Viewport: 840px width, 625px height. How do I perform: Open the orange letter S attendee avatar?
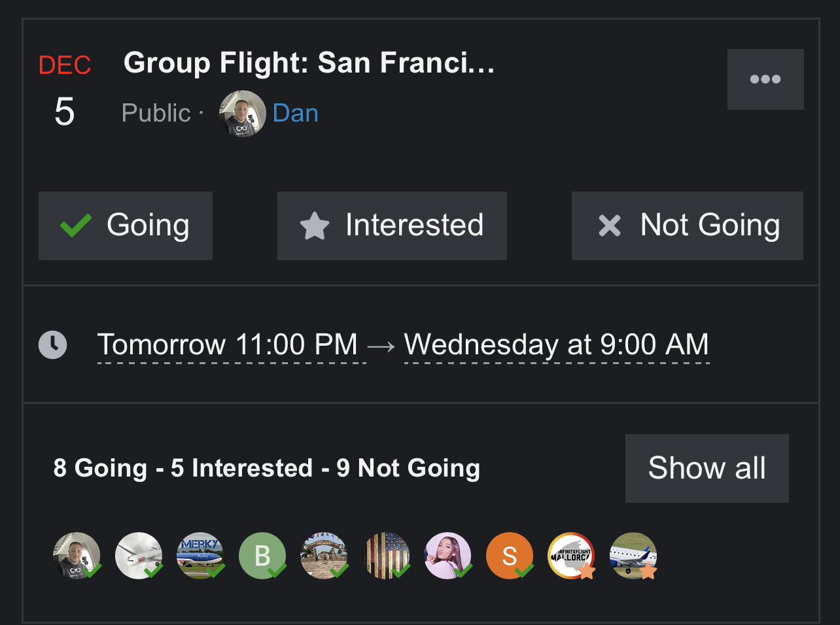click(509, 556)
